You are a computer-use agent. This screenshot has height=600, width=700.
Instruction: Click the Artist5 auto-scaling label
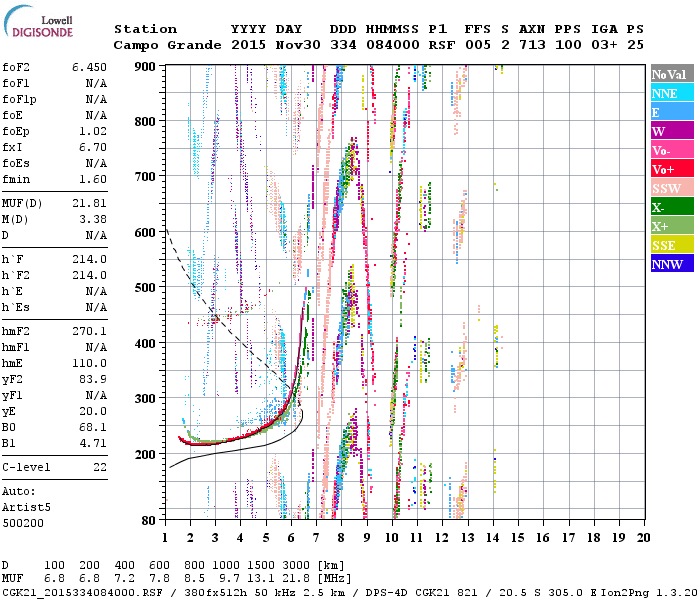26,508
